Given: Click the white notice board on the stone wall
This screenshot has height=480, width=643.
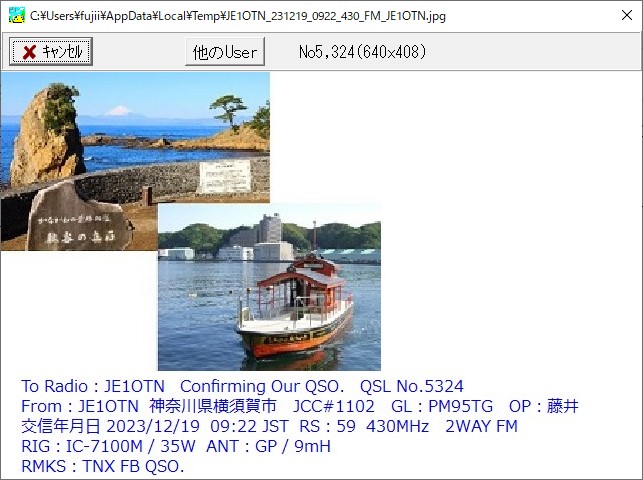Looking at the screenshot, I should [x=225, y=176].
